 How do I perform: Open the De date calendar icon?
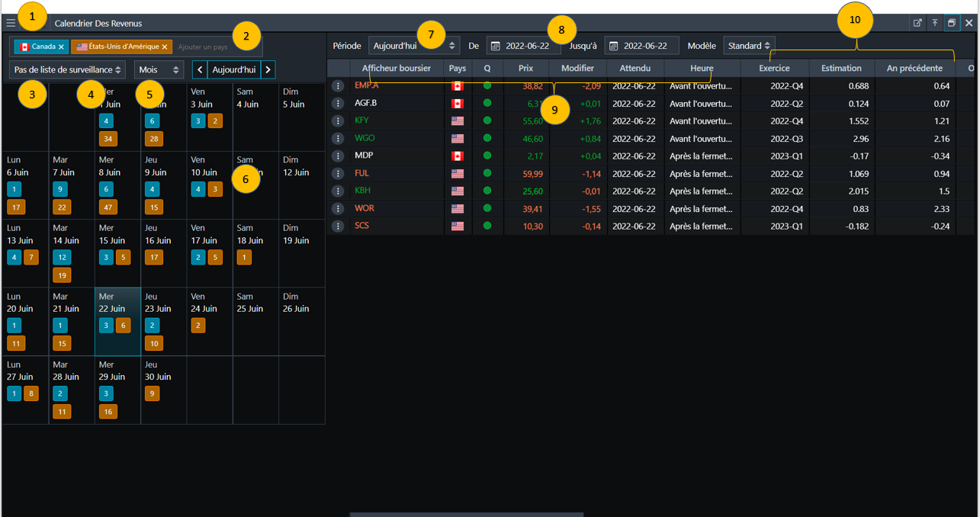coord(496,46)
